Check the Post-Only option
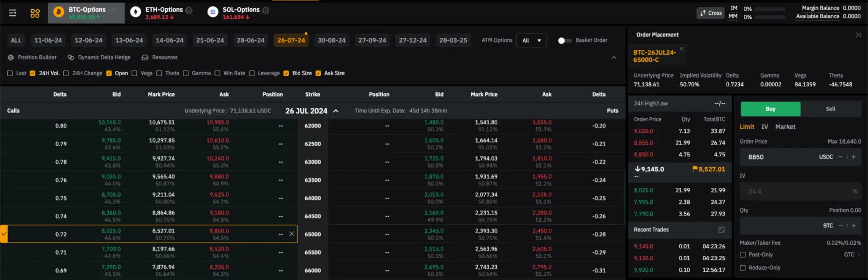This screenshot has width=868, height=280. 743,255
